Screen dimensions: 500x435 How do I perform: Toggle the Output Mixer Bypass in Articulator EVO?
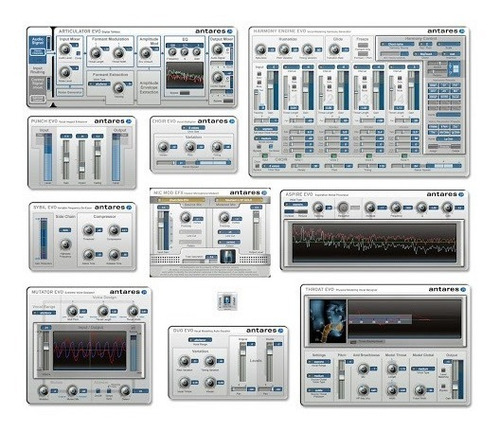click(228, 101)
